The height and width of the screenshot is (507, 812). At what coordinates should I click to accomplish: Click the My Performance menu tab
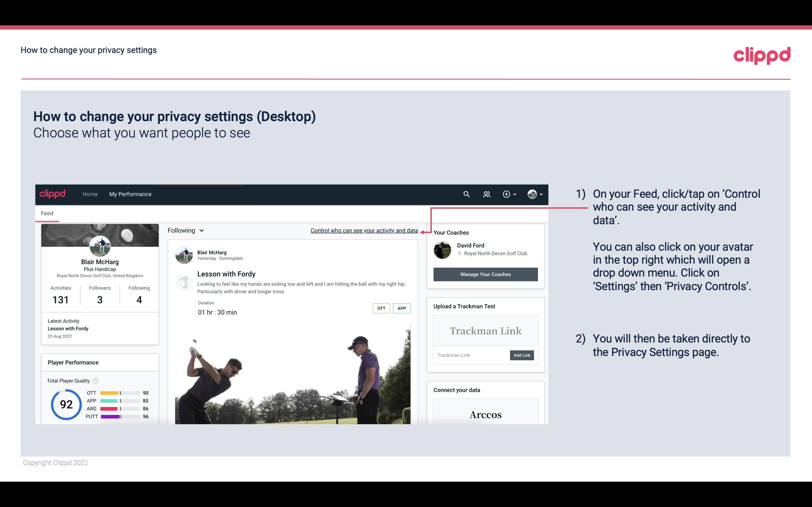[130, 194]
